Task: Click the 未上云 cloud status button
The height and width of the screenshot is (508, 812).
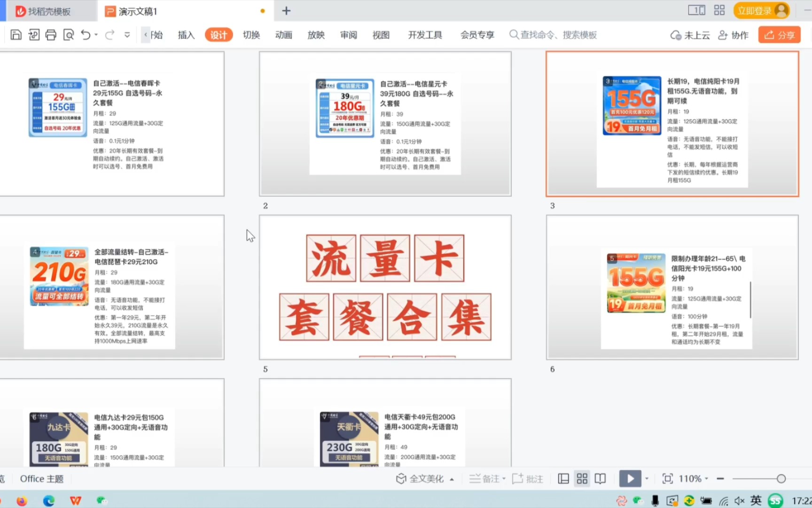Action: tap(690, 35)
